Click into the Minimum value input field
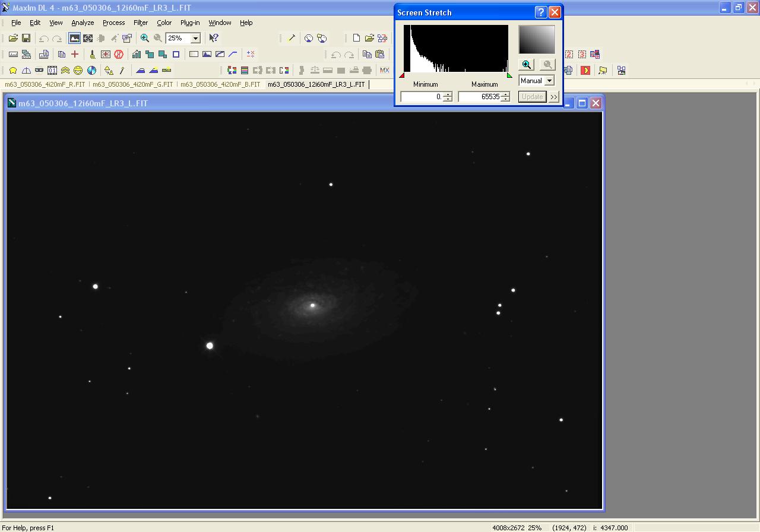This screenshot has width=760, height=532. [422, 97]
